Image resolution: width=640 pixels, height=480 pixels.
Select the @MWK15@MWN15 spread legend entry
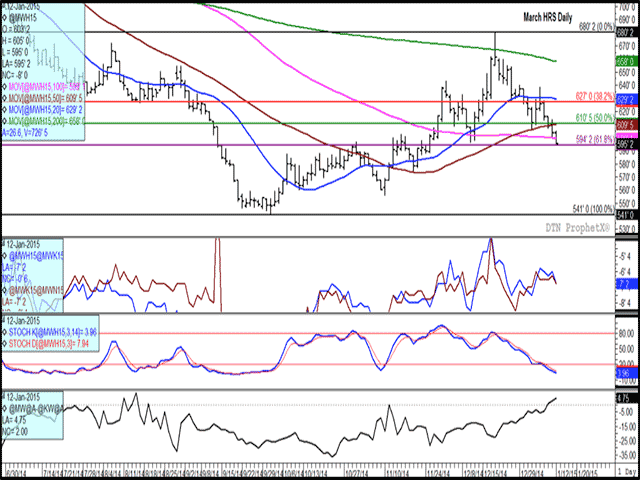click(x=35, y=289)
